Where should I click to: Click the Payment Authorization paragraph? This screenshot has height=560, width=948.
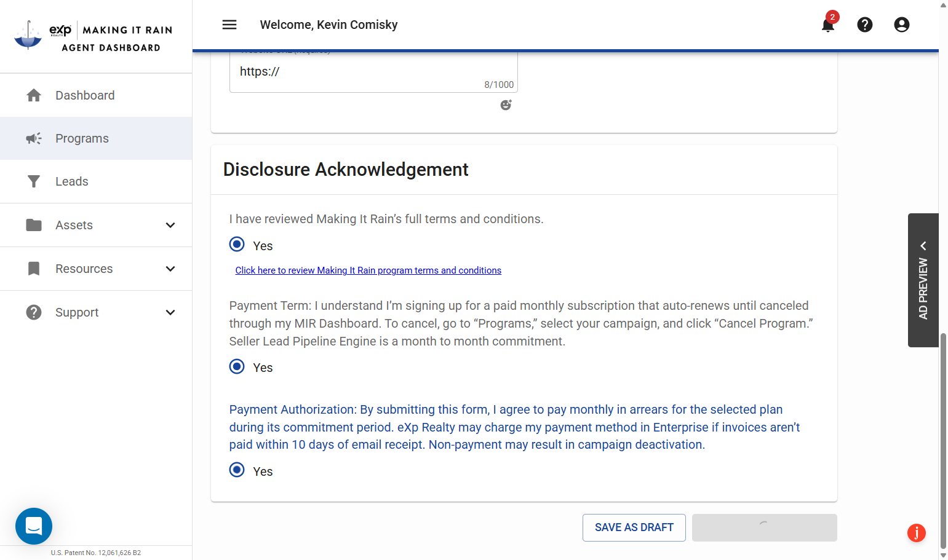coord(515,427)
